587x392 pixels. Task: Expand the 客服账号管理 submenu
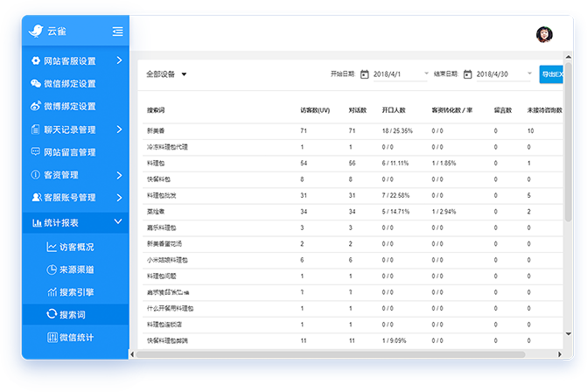click(x=119, y=198)
